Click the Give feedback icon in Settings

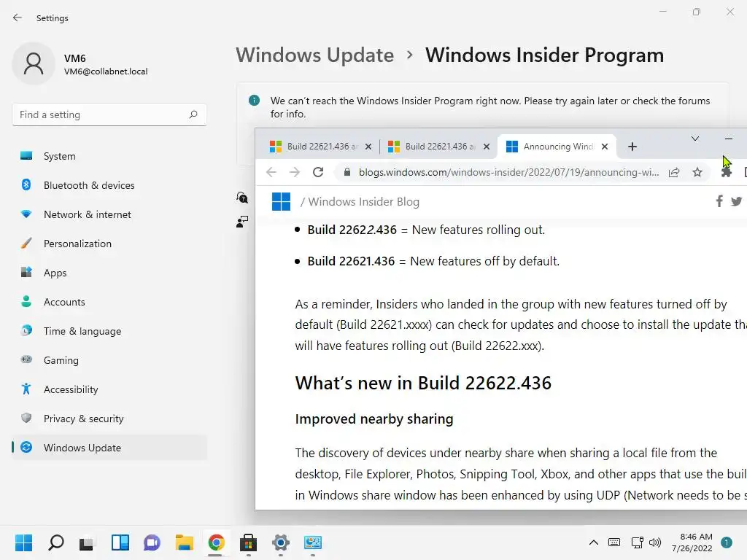click(x=242, y=222)
